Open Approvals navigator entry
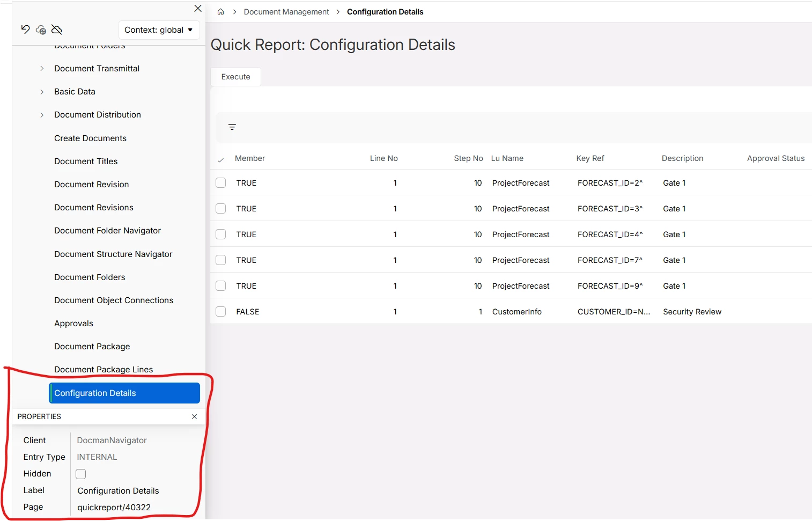Image resolution: width=812 pixels, height=521 pixels. tap(73, 324)
